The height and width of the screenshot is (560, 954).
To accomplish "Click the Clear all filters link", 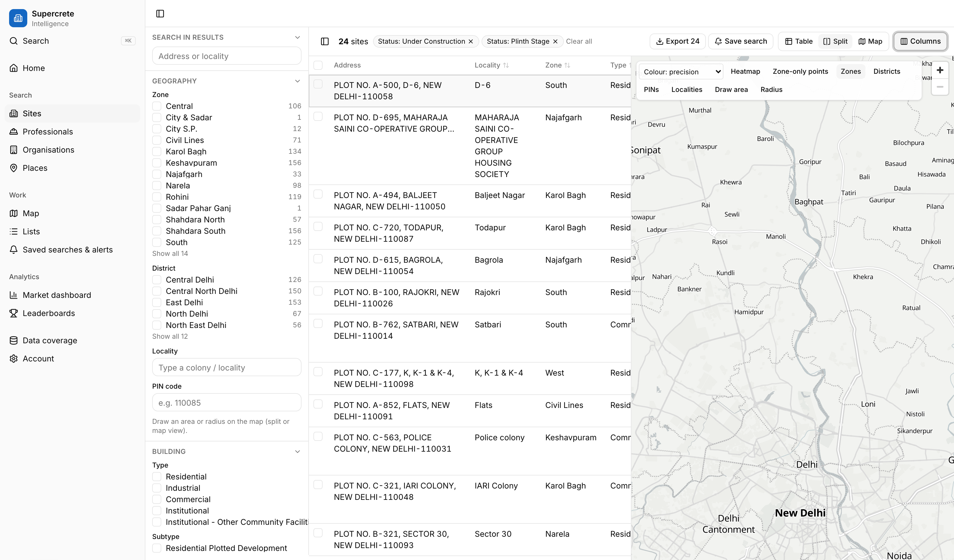I will coord(579,42).
